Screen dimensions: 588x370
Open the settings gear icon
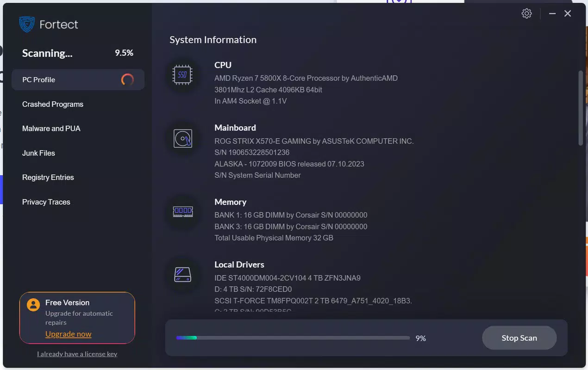tap(526, 13)
